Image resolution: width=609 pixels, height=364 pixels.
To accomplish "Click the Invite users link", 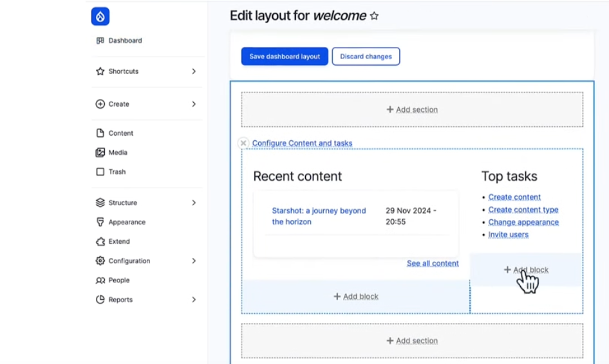I will [508, 235].
